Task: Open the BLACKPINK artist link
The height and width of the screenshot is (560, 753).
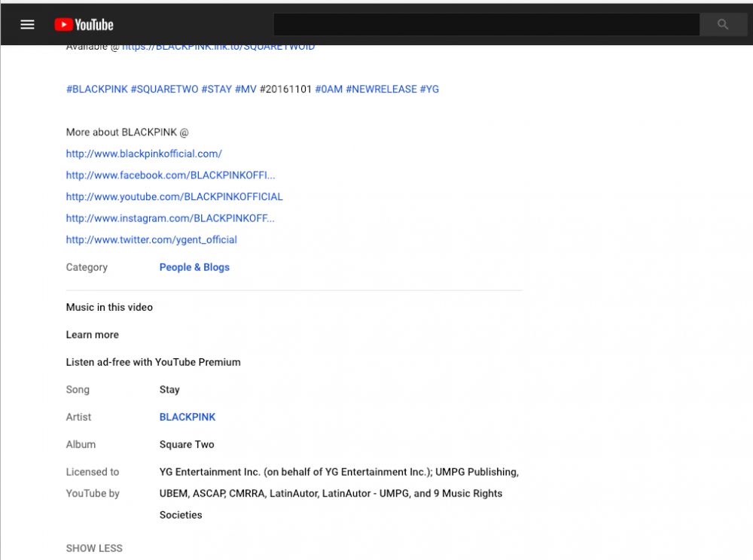Action: coord(187,417)
